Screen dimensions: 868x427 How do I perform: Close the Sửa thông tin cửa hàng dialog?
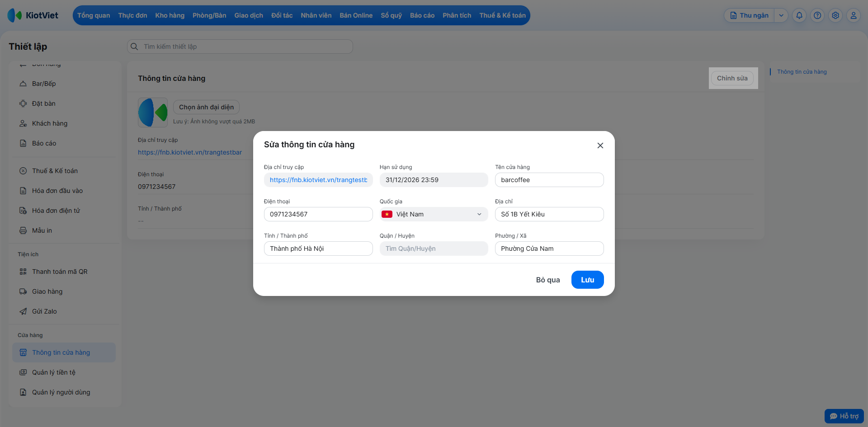coord(600,145)
